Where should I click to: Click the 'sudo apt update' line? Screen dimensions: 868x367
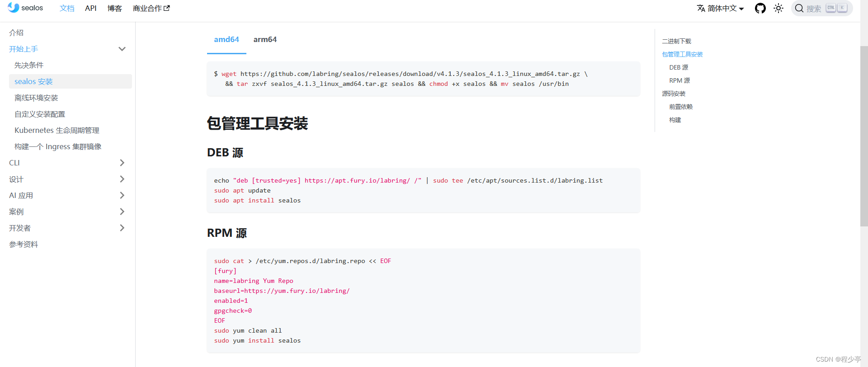pos(242,190)
